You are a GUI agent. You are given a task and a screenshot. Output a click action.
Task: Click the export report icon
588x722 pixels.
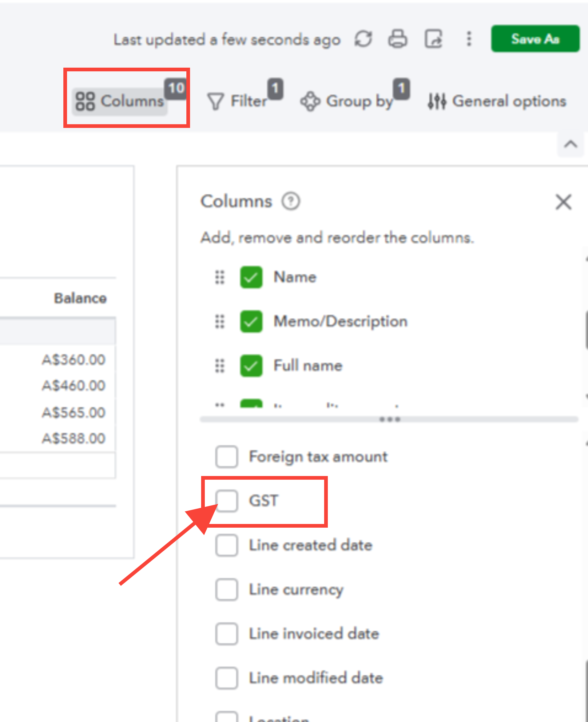click(434, 39)
